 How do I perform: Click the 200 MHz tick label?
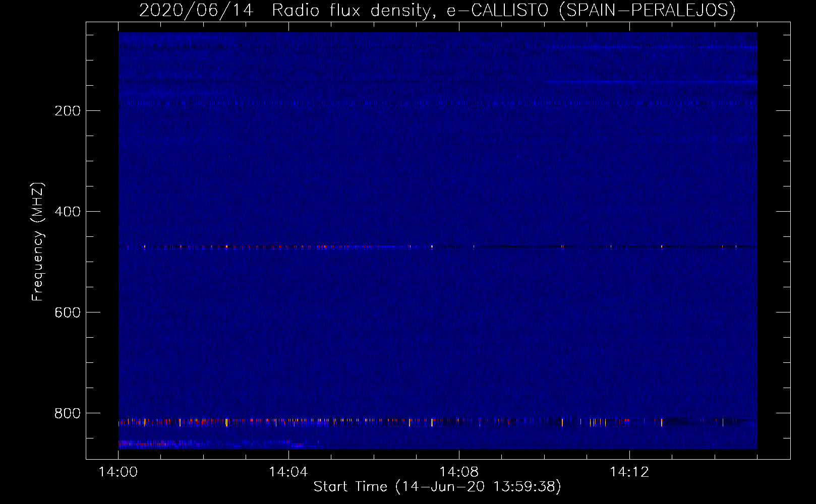tap(68, 111)
